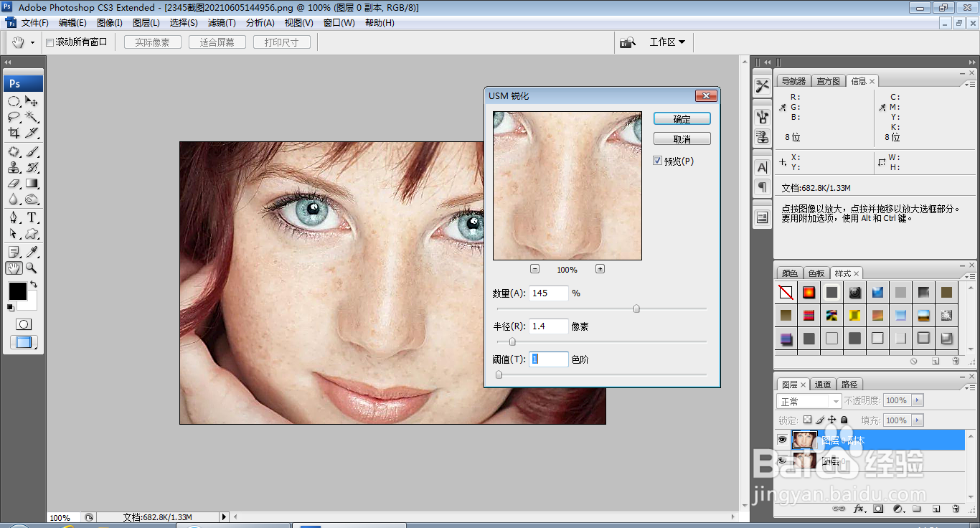Swap foreground and background colors
980x528 pixels.
click(x=33, y=285)
